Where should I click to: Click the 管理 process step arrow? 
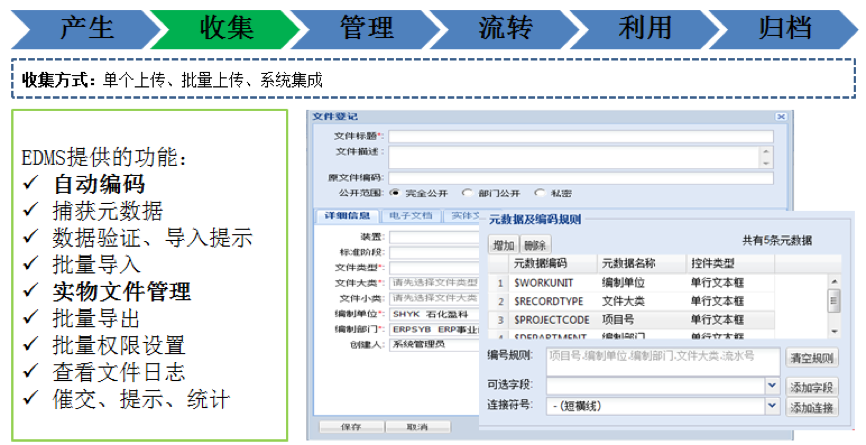pos(366,26)
